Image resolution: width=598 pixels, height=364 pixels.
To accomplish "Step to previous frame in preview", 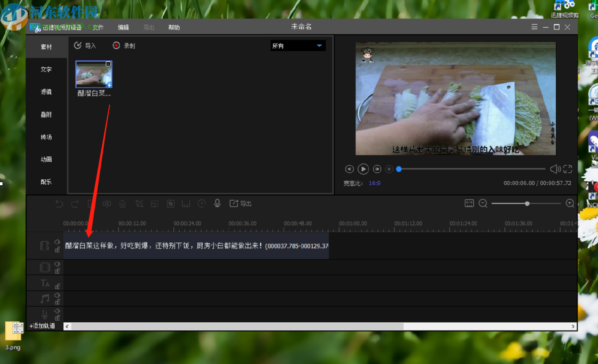I will (350, 169).
